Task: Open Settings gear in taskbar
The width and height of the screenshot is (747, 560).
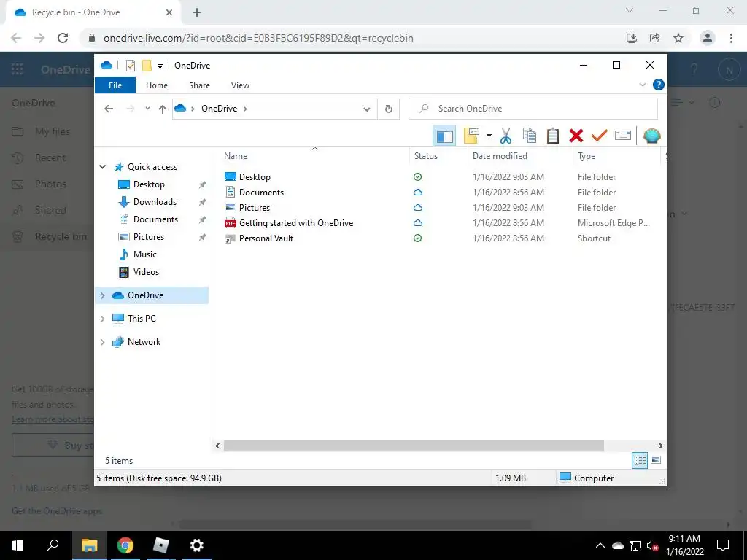Action: pyautogui.click(x=197, y=545)
